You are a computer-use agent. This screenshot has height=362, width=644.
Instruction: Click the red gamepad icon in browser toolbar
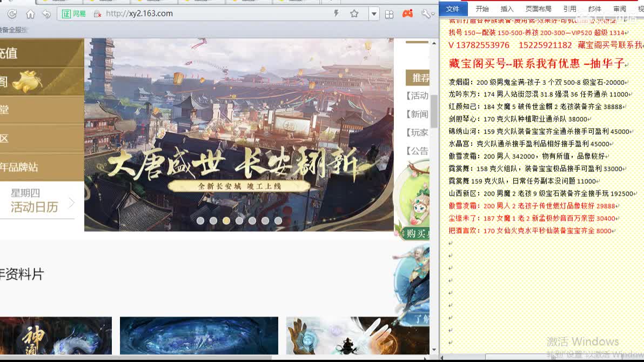(407, 14)
